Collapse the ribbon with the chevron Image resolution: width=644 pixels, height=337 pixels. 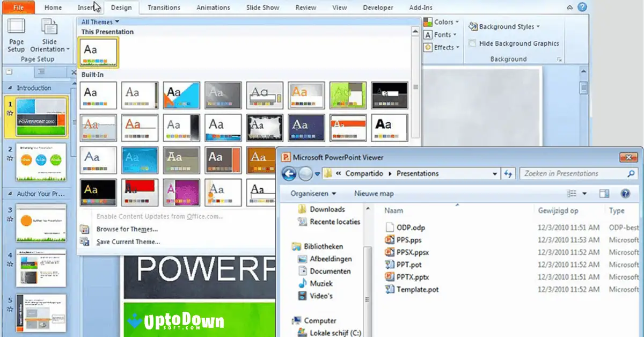[570, 7]
